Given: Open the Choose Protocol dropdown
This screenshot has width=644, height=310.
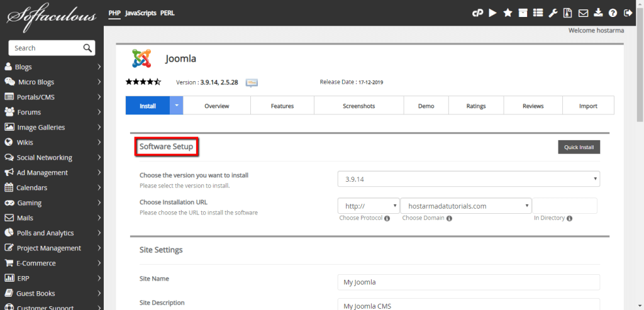Looking at the screenshot, I should [369, 206].
